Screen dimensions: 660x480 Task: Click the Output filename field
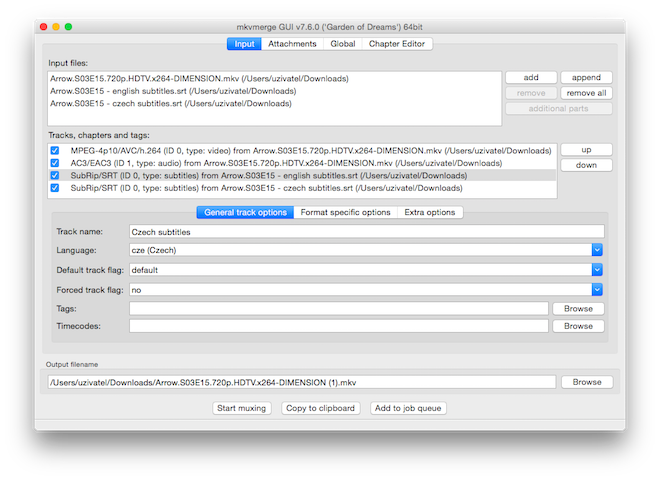(x=302, y=382)
